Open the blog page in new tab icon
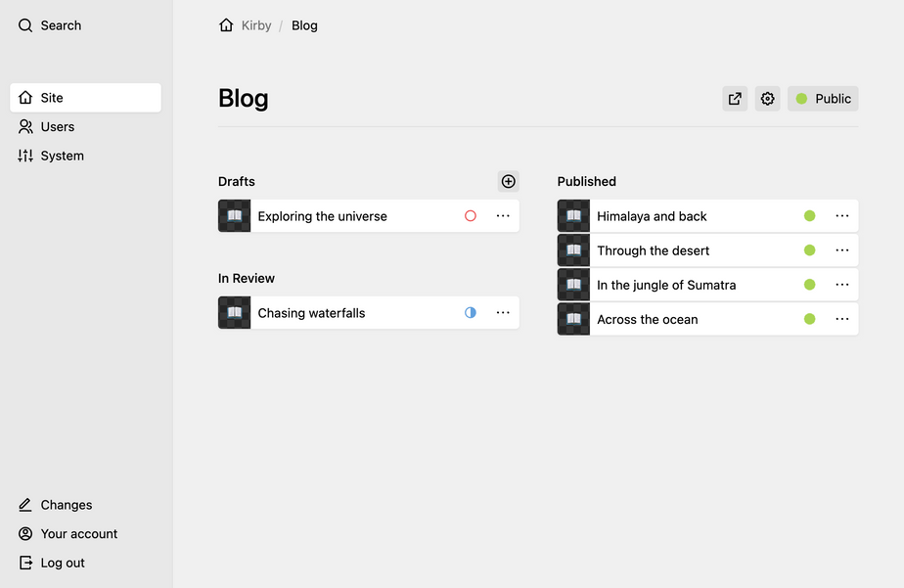Viewport: 904px width, 588px height. click(735, 99)
